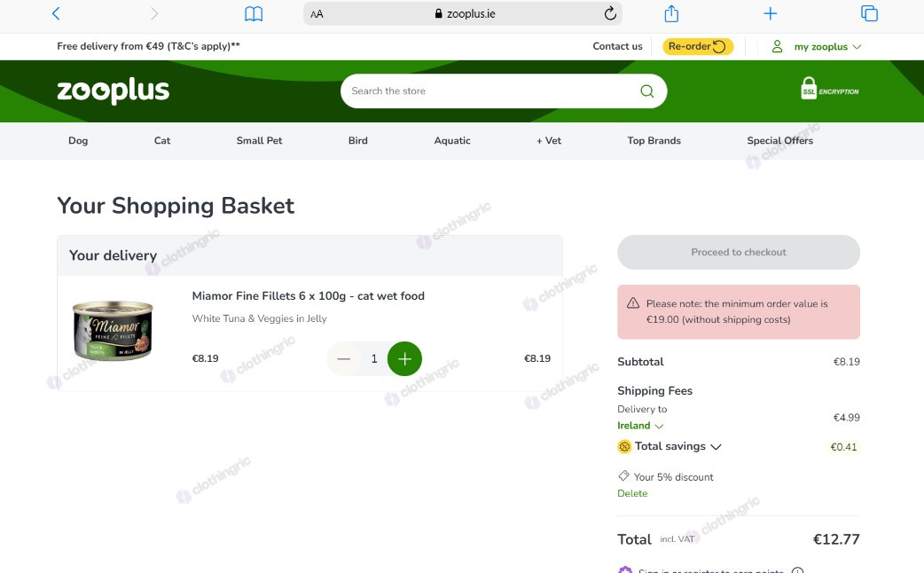The height and width of the screenshot is (573, 924).
Task: Add a new Safari tab
Action: (771, 13)
